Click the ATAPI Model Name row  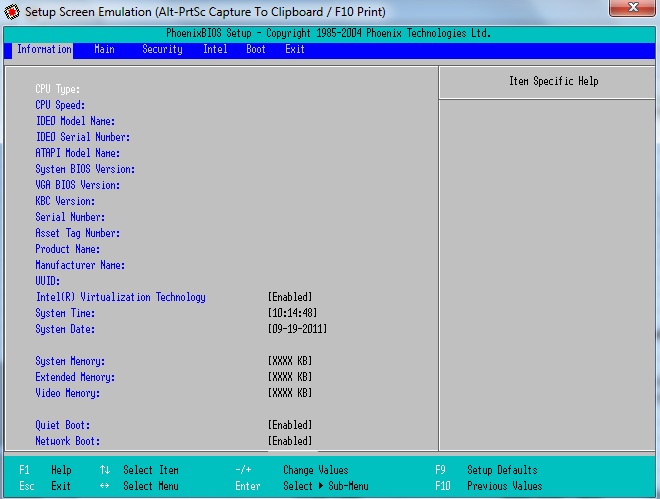(x=77, y=153)
